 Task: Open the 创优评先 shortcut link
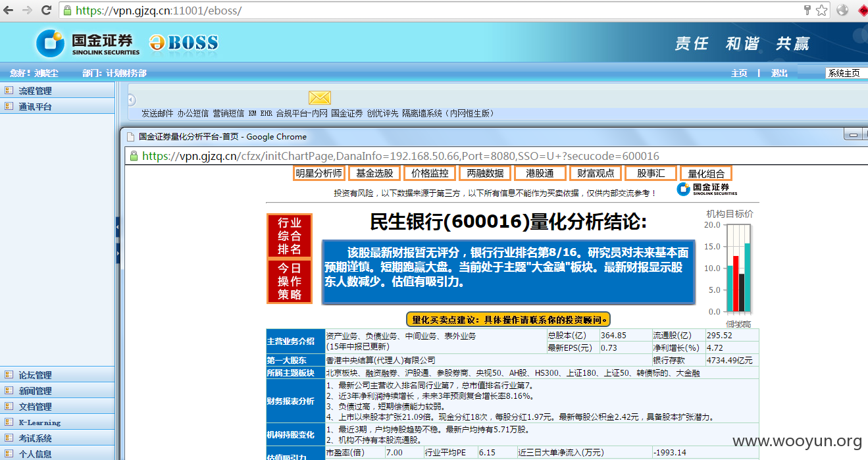click(382, 113)
